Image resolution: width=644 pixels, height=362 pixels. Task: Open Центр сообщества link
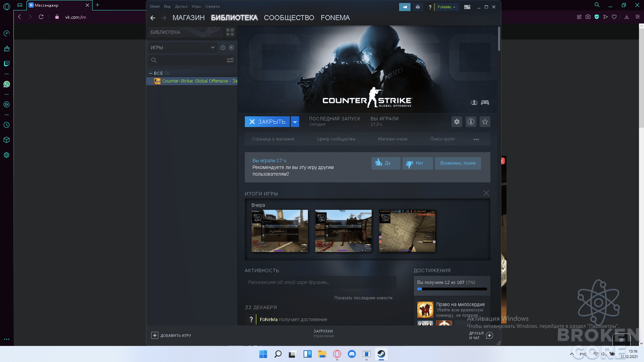[x=336, y=139]
